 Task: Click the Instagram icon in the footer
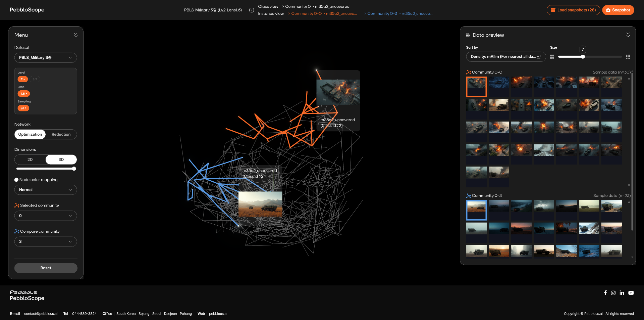[x=613, y=293]
